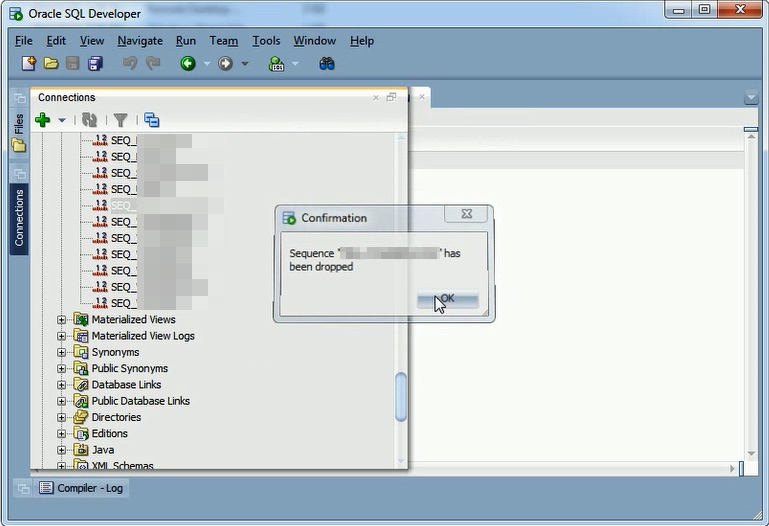Click the Connections panel restore button
This screenshot has height=526, width=769.
coord(391,97)
